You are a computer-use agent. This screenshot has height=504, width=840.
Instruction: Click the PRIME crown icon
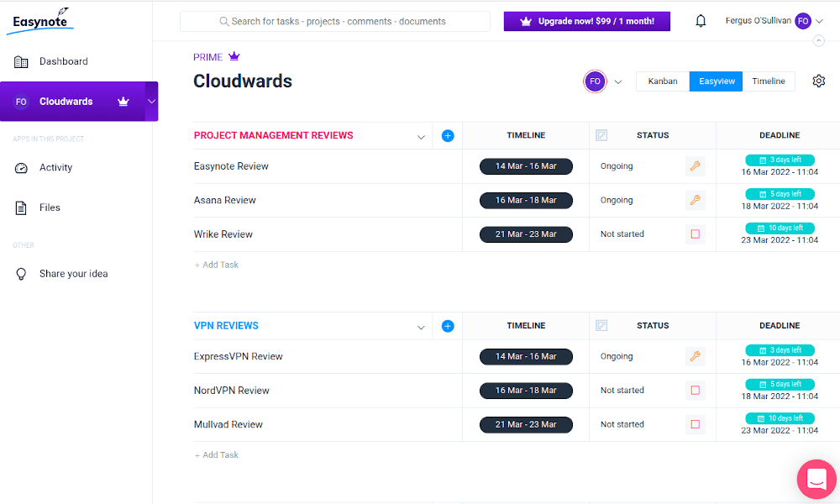click(234, 56)
